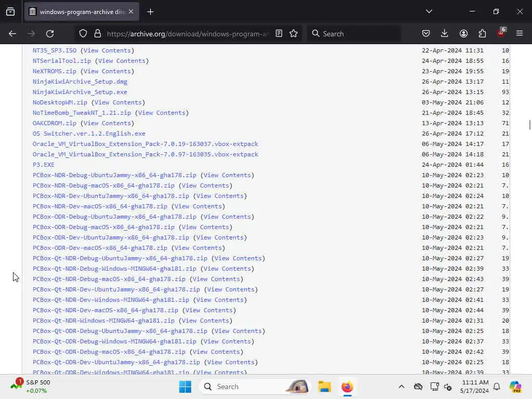532x399 pixels.
Task: Reload the current page
Action: click(x=50, y=34)
